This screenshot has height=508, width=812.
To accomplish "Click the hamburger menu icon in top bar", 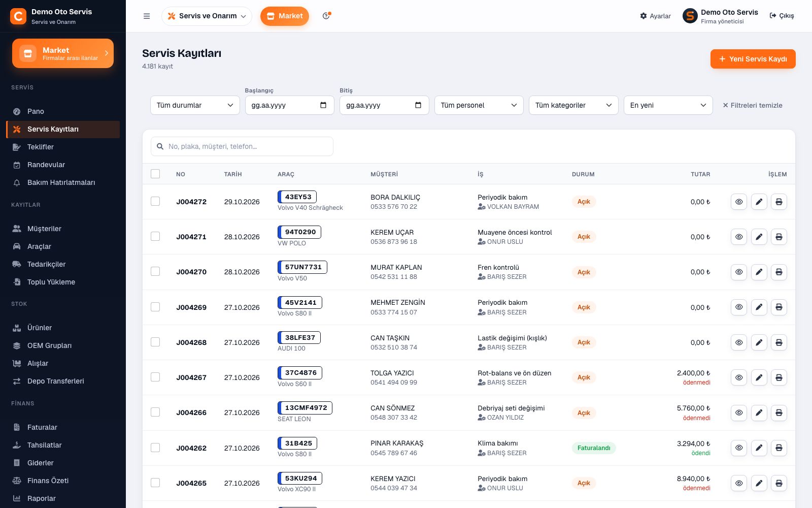I will point(147,16).
